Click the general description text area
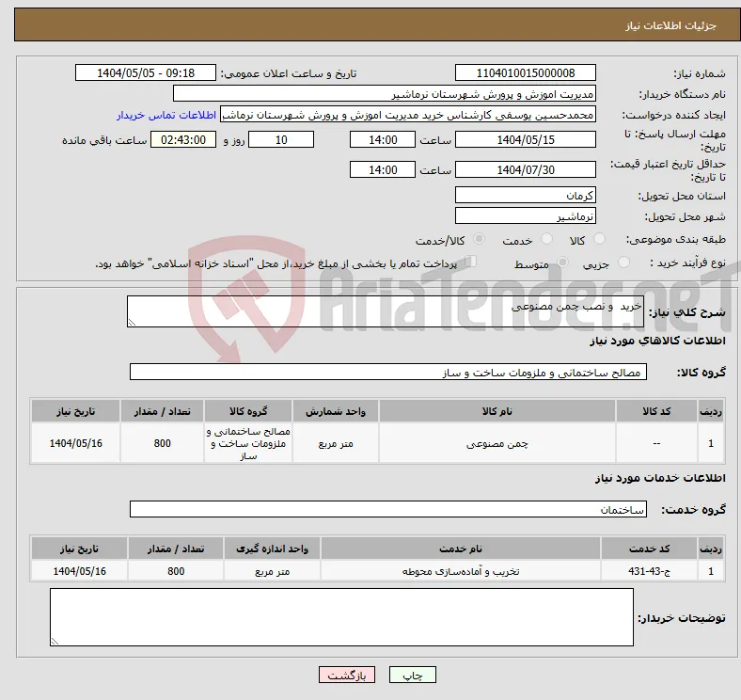This screenshot has height=700, width=741. (386, 311)
